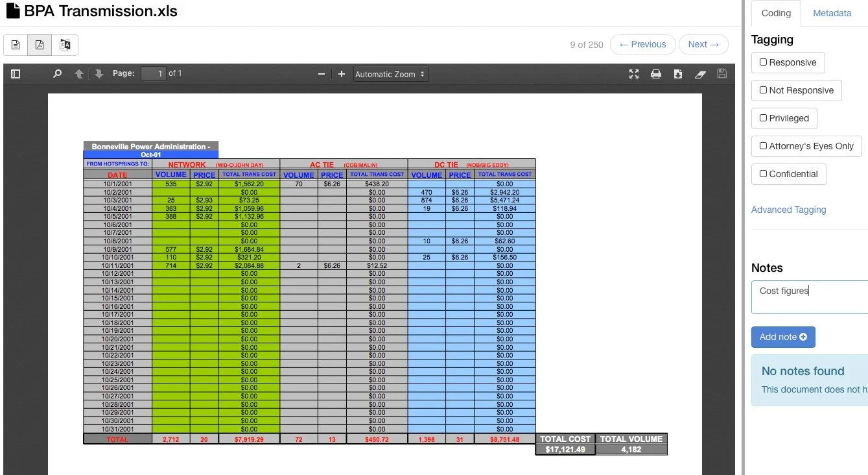The width and height of the screenshot is (868, 475).
Task: Open the Automatic Zoom dropdown
Action: coord(390,73)
